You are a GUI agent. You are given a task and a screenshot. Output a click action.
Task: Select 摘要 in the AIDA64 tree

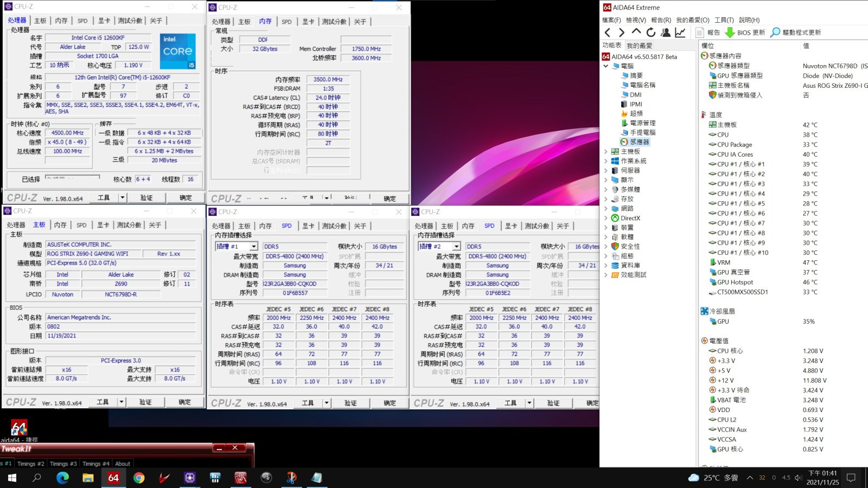point(636,75)
